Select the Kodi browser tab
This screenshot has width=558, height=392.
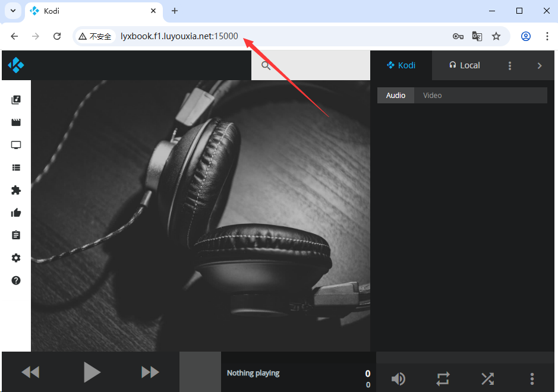coord(94,11)
